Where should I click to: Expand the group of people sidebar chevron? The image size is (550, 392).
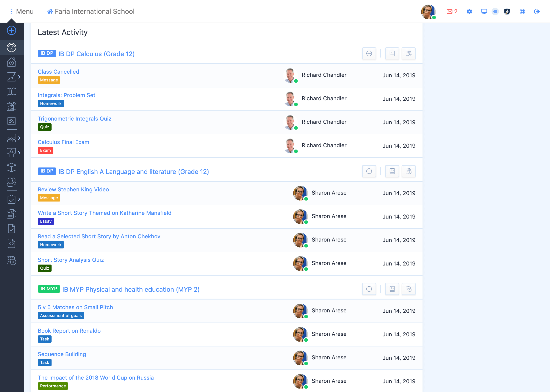click(19, 138)
